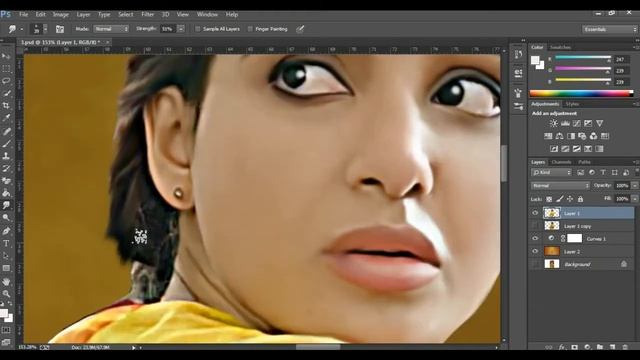Add a Photo Filter adjustment

[x=582, y=136]
